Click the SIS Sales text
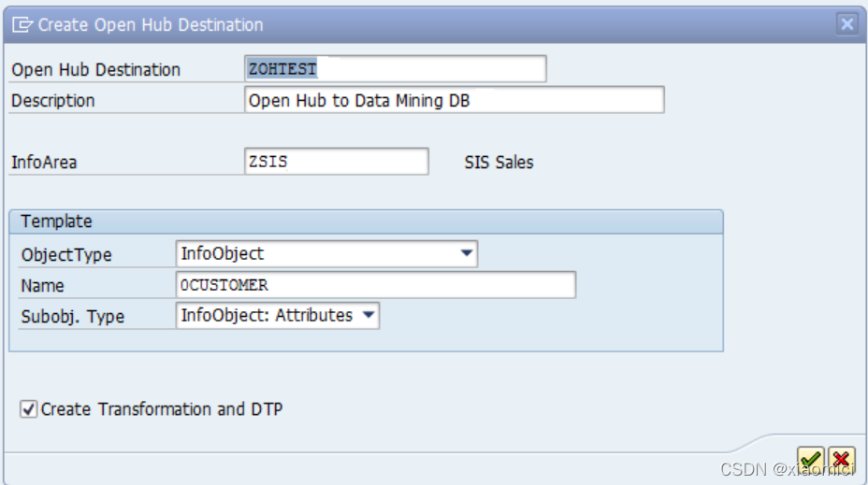 (x=499, y=163)
